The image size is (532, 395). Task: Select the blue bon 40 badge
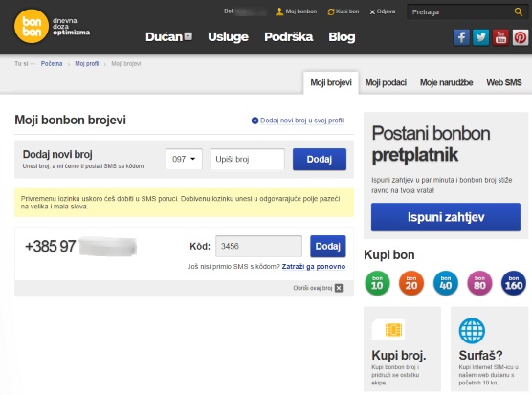point(446,283)
